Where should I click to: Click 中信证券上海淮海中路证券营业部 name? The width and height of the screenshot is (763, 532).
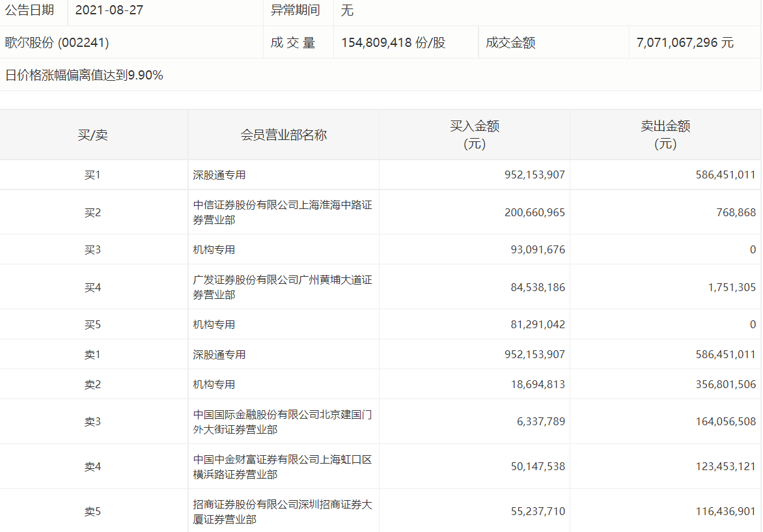[283, 212]
